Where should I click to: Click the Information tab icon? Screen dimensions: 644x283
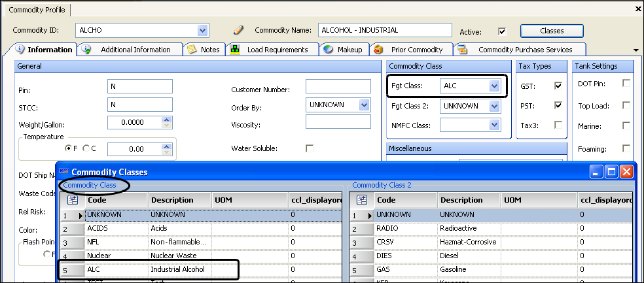[x=20, y=49]
